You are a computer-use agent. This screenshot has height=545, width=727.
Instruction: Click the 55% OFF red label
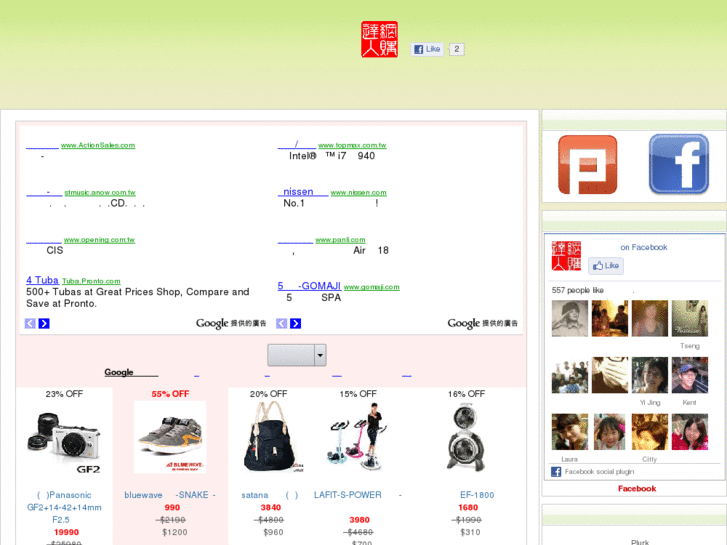point(170,394)
